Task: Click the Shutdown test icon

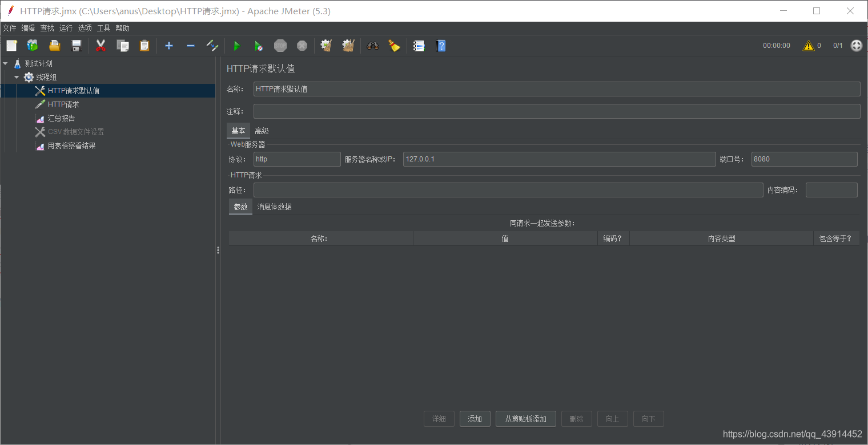Action: [x=302, y=46]
